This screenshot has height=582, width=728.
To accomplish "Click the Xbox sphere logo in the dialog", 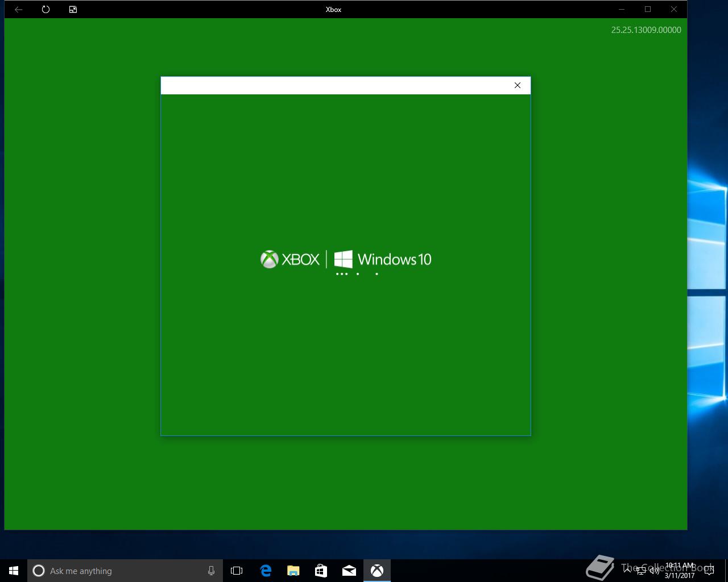I will pos(269,259).
